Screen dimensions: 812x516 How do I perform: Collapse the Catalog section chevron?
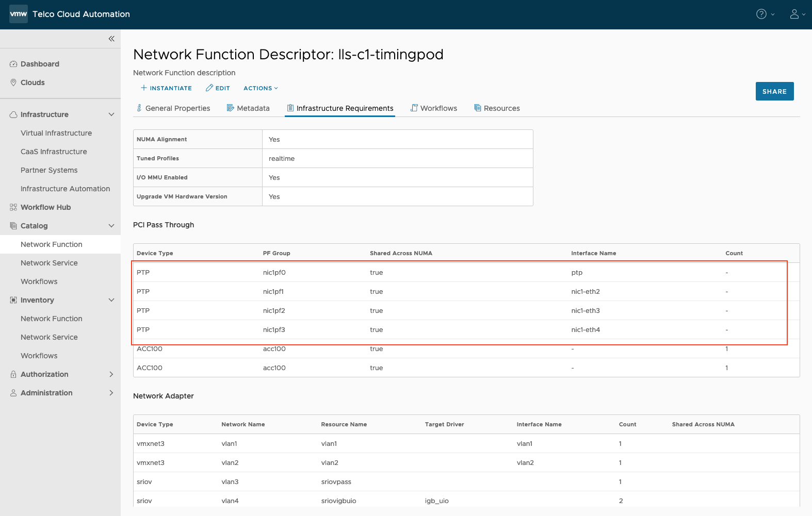[111, 226]
